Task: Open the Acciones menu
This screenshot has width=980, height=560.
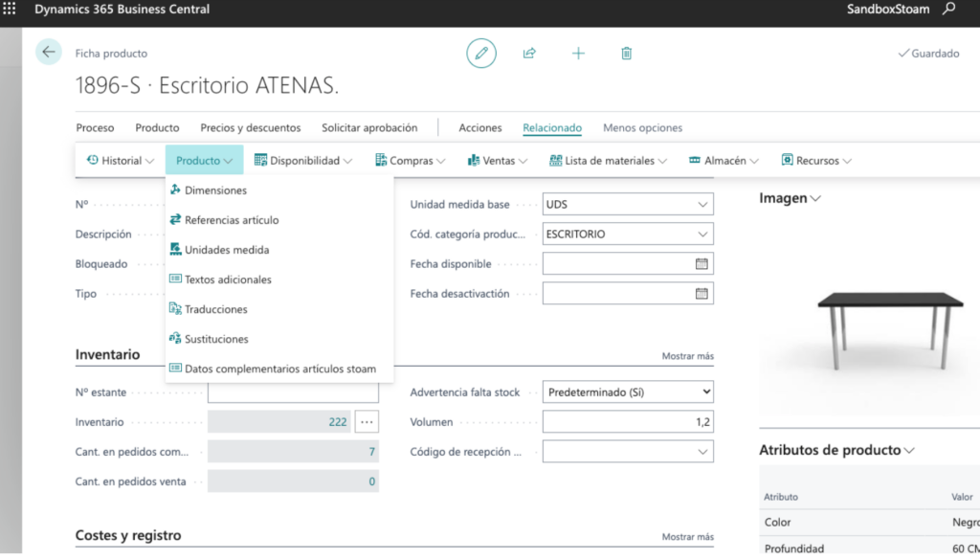Action: click(x=480, y=127)
